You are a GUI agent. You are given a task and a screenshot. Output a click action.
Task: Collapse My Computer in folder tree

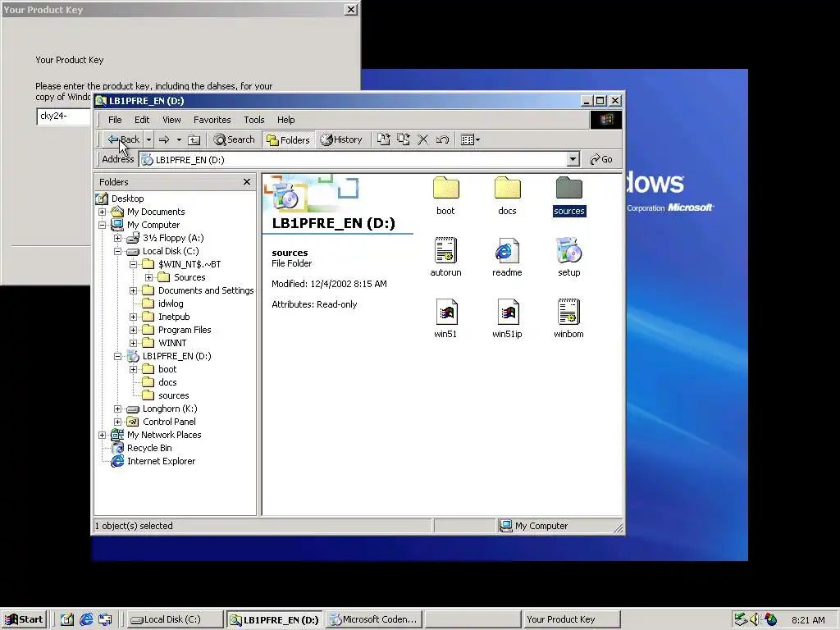[x=103, y=225]
